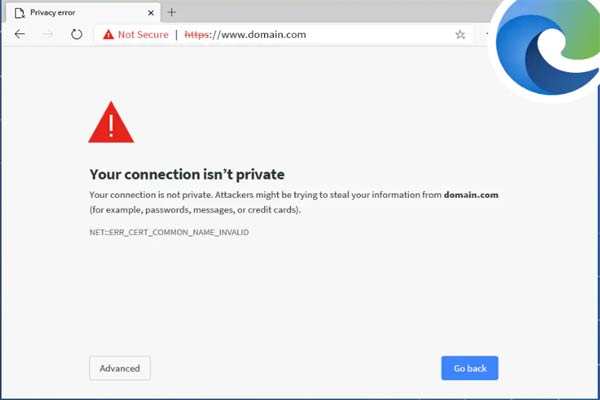
Task: Click the struck-through https in URL
Action: [197, 34]
